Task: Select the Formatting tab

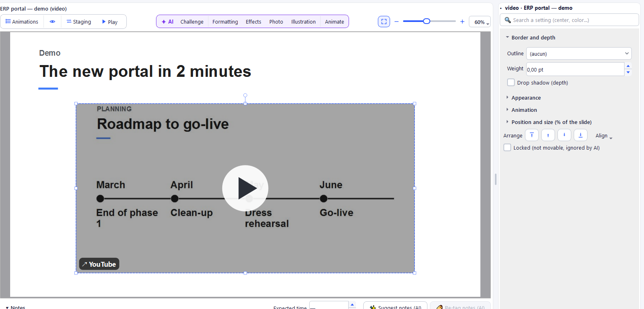Action: click(225, 22)
